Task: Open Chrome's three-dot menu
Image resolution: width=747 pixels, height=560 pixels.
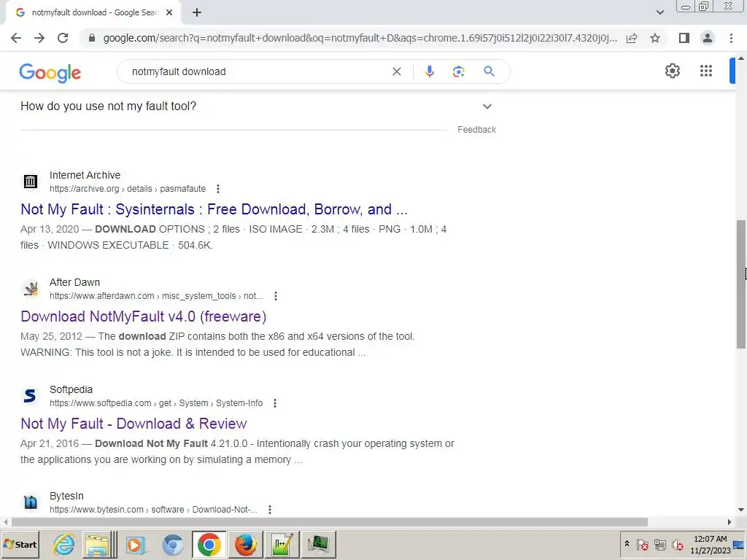Action: click(731, 38)
